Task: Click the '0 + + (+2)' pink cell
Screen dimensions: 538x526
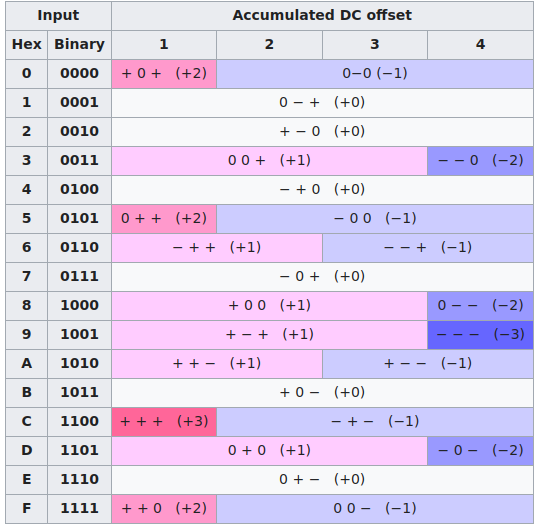Action: coord(164,219)
